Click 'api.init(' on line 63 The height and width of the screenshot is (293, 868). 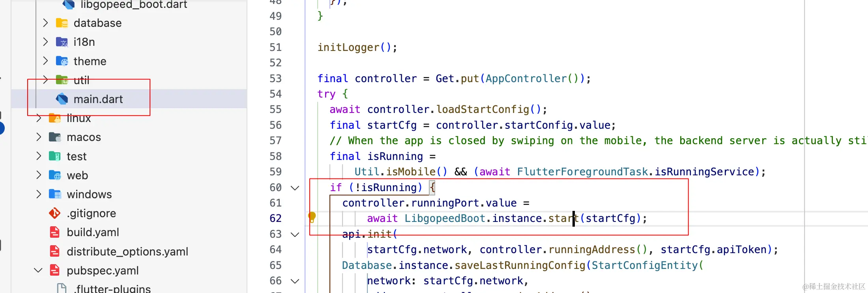point(370,234)
